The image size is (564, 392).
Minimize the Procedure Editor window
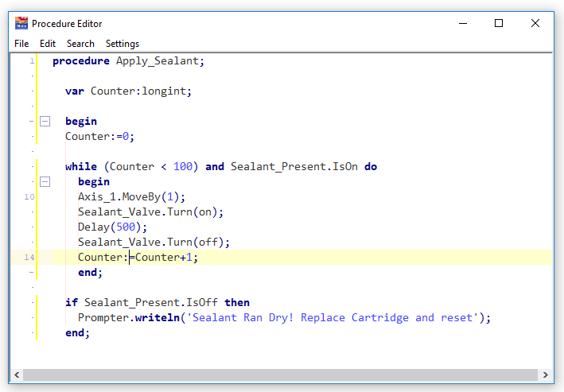pyautogui.click(x=462, y=23)
